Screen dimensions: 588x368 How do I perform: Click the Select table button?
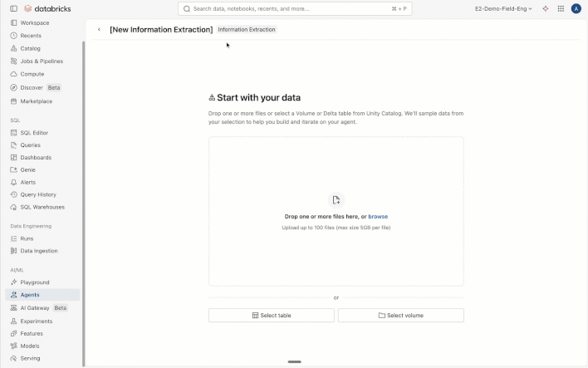(x=272, y=316)
